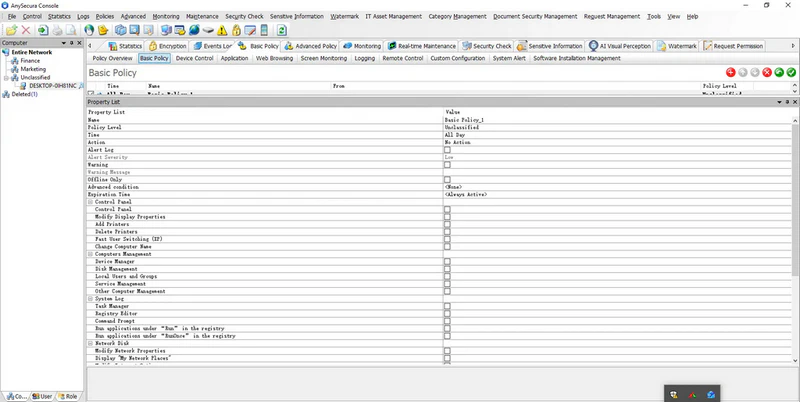The height and width of the screenshot is (402, 800).
Task: Click the new folder toolbar icon
Action: click(11, 30)
